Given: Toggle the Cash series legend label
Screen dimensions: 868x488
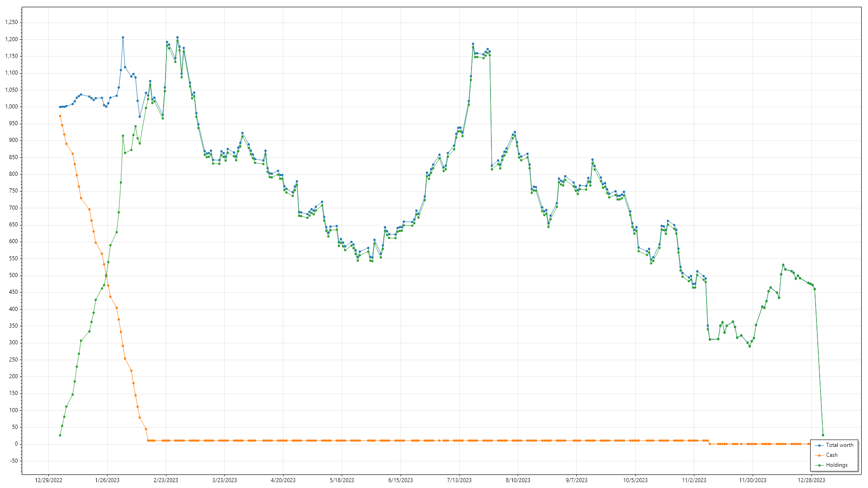Looking at the screenshot, I should click(831, 455).
